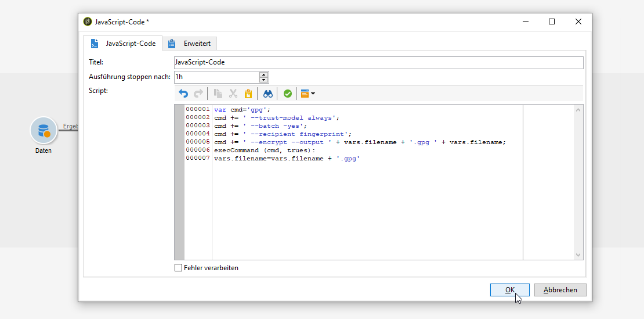Click the '--recipient fingerprint' code line
The height and width of the screenshot is (319, 644).
[283, 134]
